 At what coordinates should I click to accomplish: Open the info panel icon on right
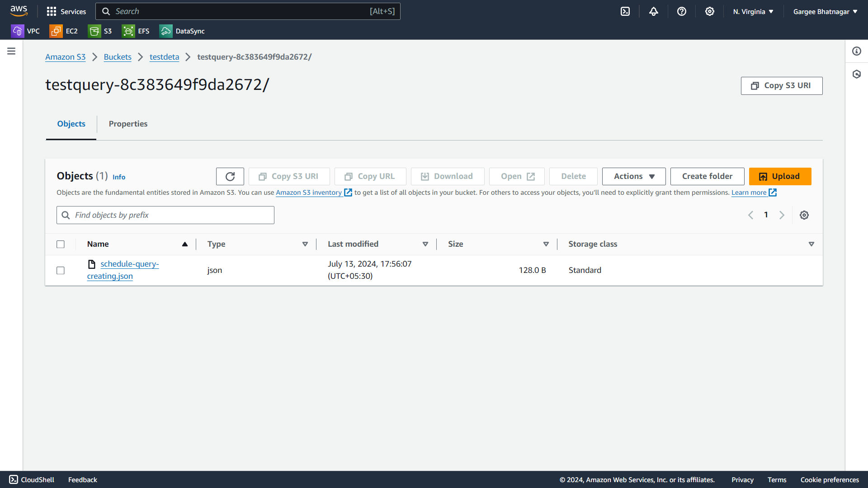[857, 51]
